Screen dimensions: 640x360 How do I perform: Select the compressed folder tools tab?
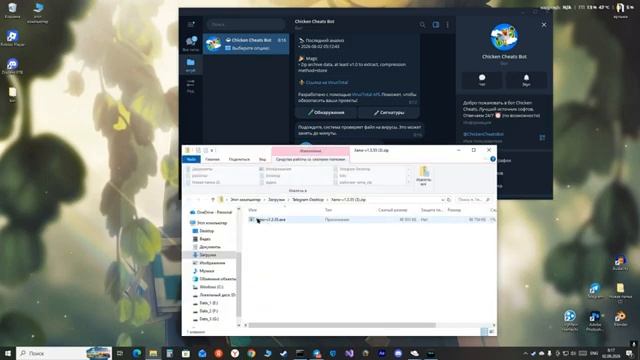pyautogui.click(x=310, y=159)
